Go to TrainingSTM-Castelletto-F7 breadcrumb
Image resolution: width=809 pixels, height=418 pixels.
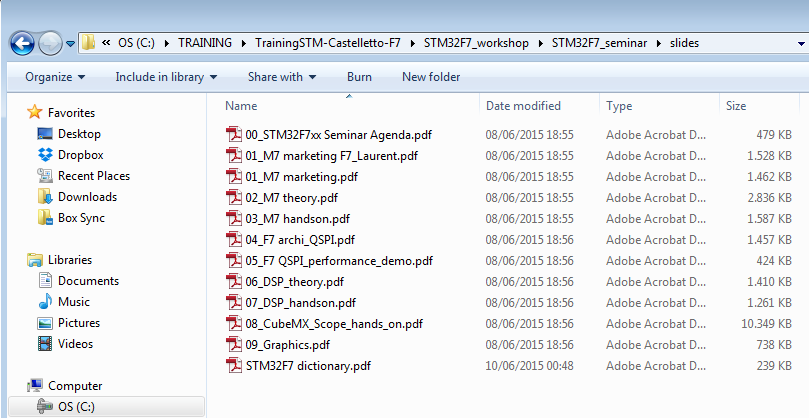coord(328,43)
